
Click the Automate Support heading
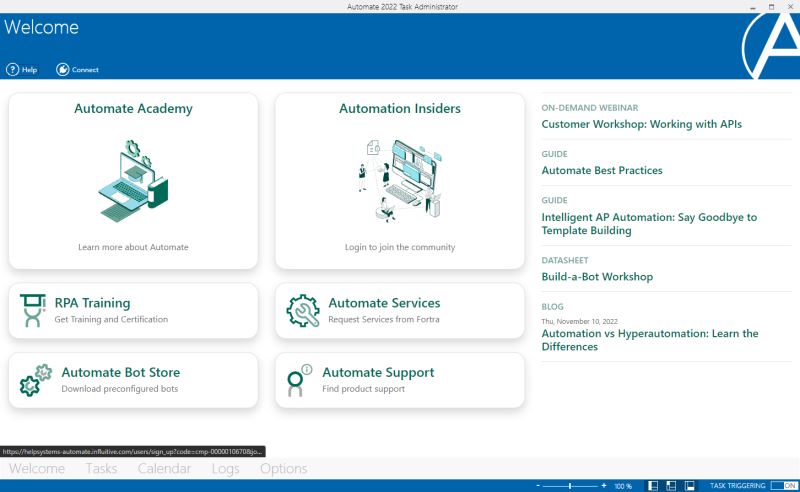[x=378, y=373]
